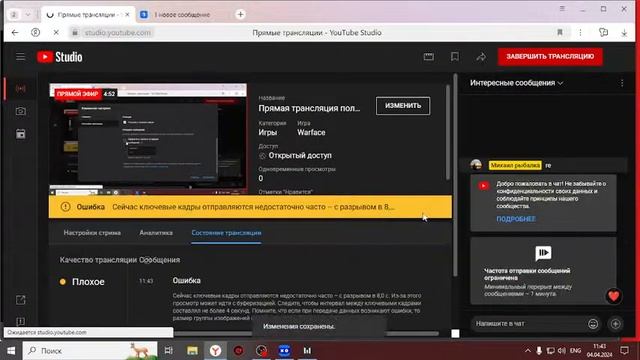The height and width of the screenshot is (360, 640).
Task: Click the horizontal scrollbar at page bottom
Action: pyautogui.click(x=306, y=333)
